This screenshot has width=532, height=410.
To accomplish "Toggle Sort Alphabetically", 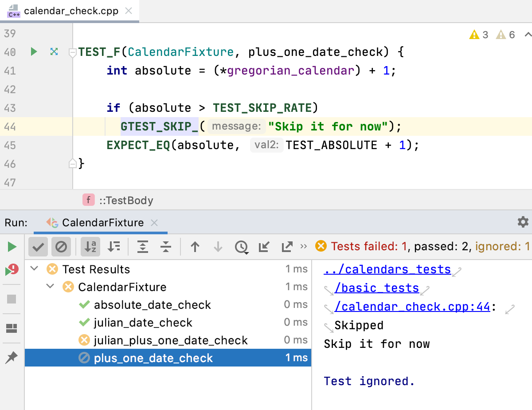I will click(x=91, y=247).
